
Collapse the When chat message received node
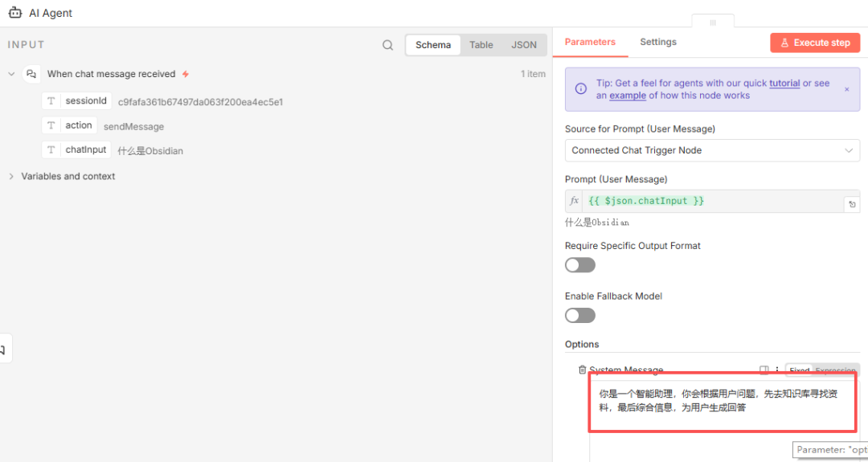click(11, 74)
